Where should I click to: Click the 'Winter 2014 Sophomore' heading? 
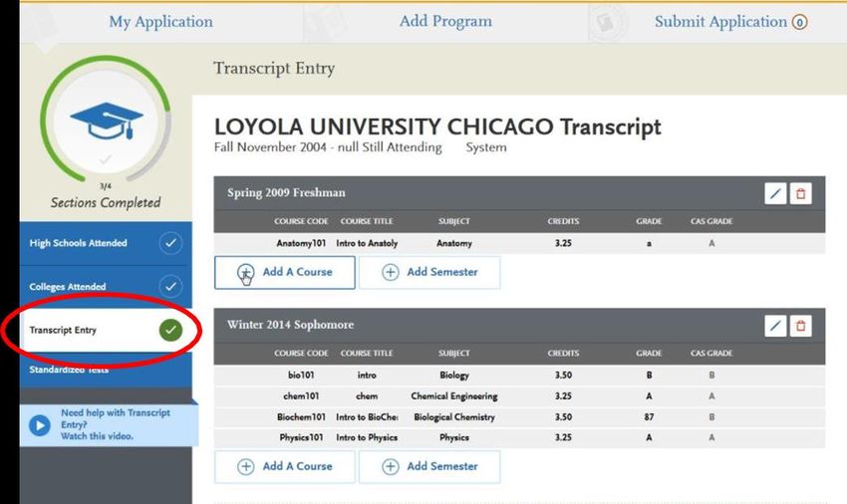click(x=291, y=325)
